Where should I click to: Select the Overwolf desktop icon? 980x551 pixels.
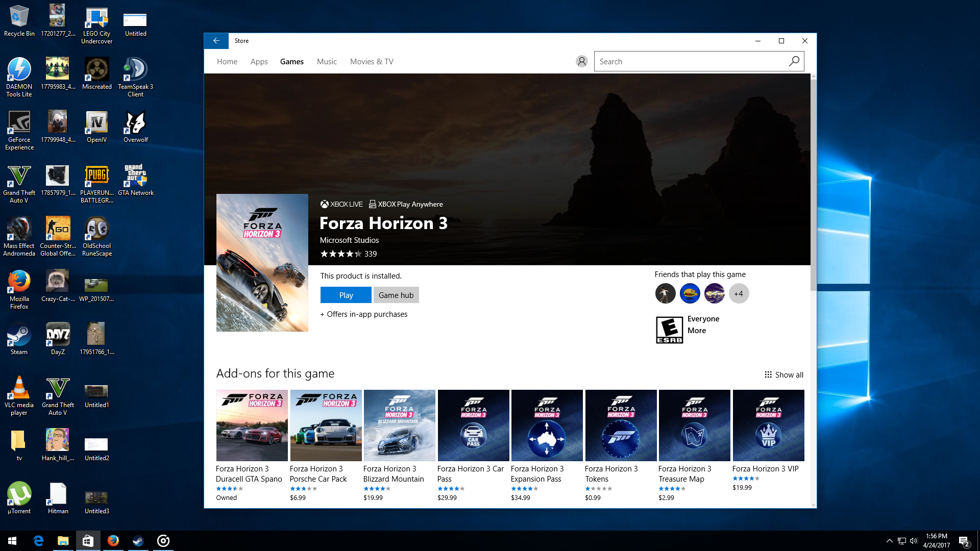pyautogui.click(x=136, y=127)
